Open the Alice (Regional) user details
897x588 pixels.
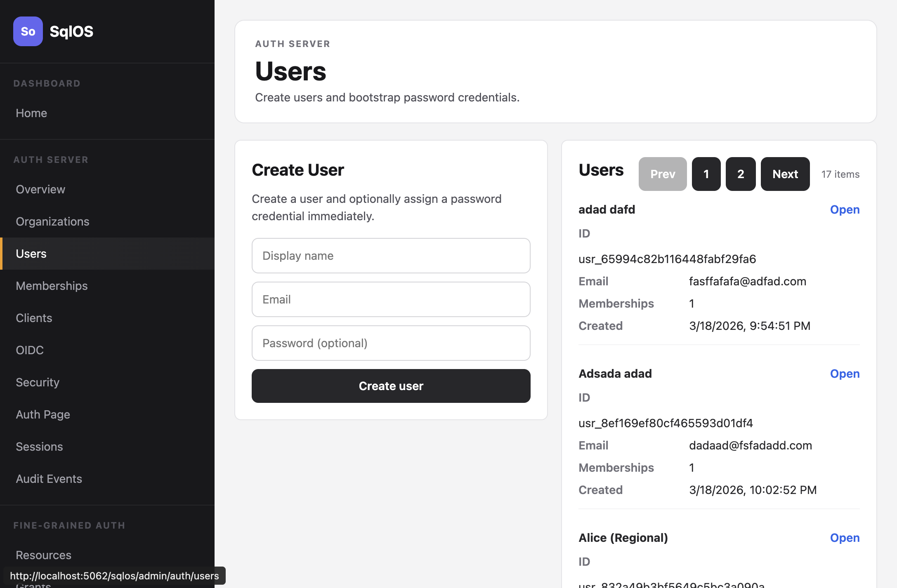click(x=845, y=538)
